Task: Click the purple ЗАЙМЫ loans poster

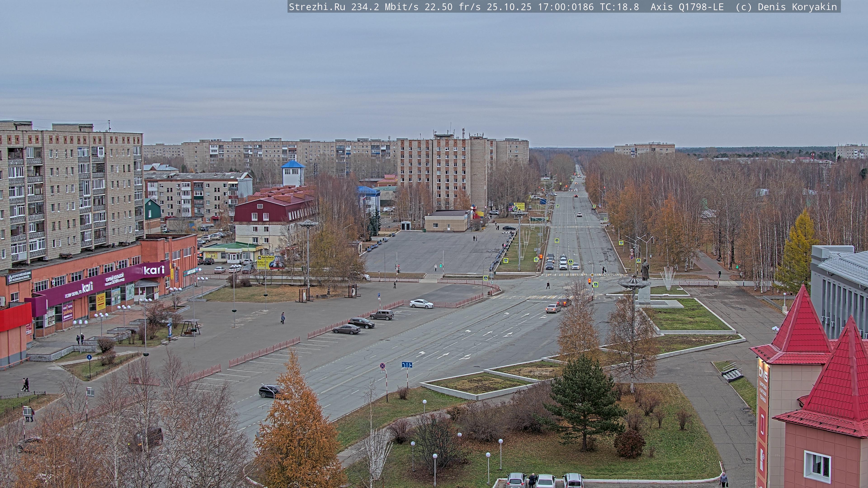Action: click(x=68, y=312)
